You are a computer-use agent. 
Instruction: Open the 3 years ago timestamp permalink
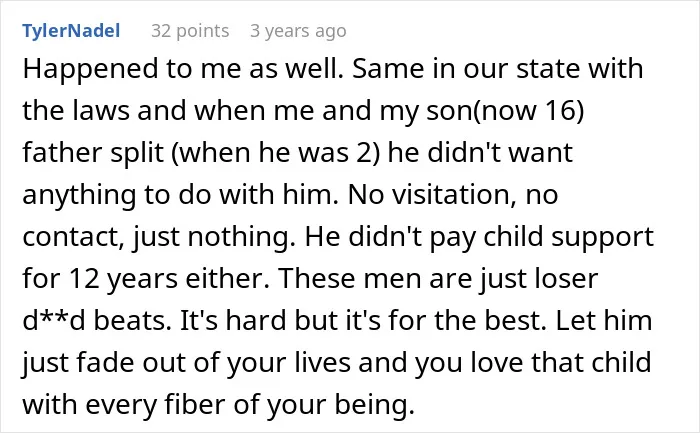pos(298,31)
